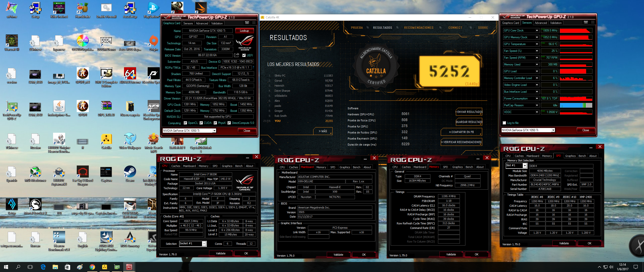
Task: Launch HWBOT Unigine Heaven Benchmark icon
Action: click(x=59, y=143)
